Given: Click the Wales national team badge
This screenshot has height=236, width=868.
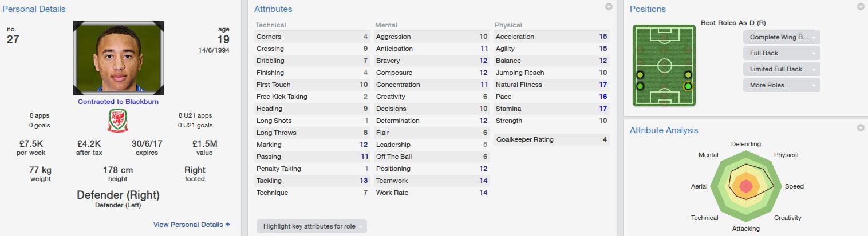Looking at the screenshot, I should pyautogui.click(x=118, y=121).
